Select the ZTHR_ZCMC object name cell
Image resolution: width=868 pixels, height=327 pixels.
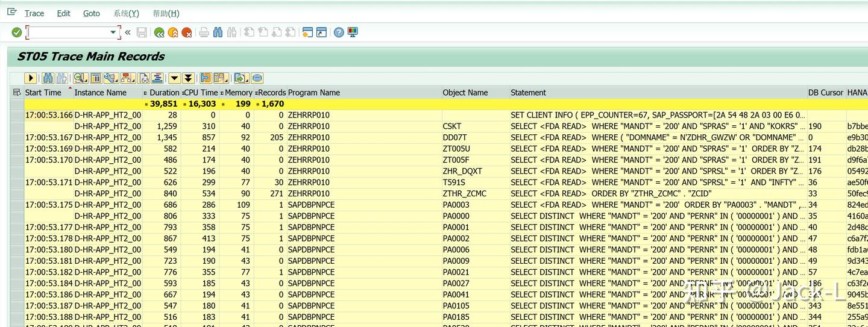(x=476, y=193)
